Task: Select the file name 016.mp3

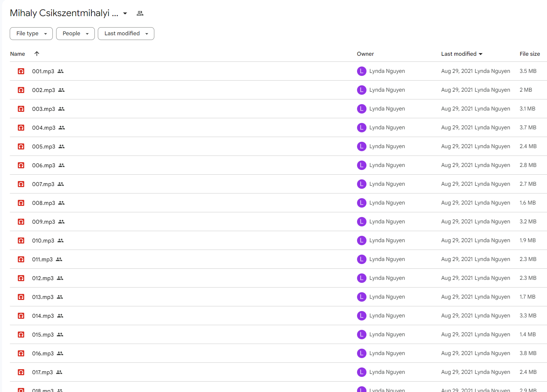Action: [43, 353]
